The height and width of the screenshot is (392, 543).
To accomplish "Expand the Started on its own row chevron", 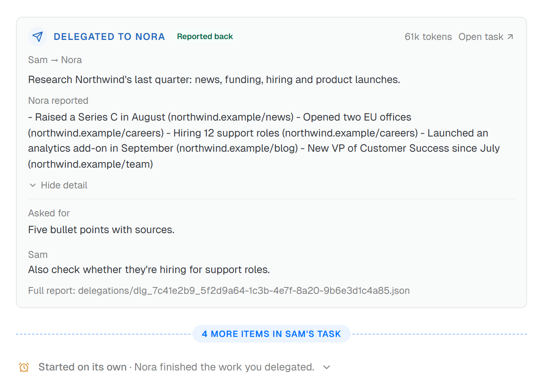I will tap(327, 367).
